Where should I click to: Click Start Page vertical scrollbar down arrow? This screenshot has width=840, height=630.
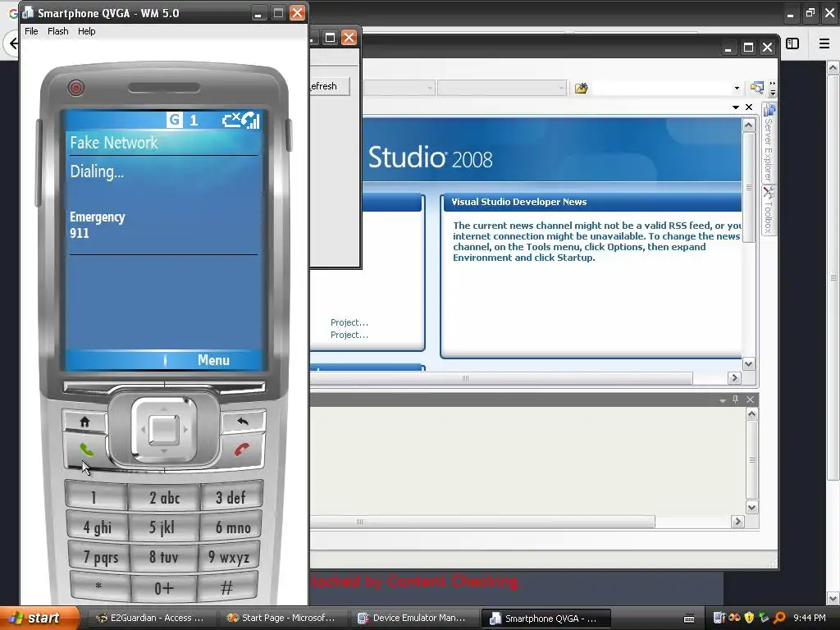pyautogui.click(x=748, y=363)
